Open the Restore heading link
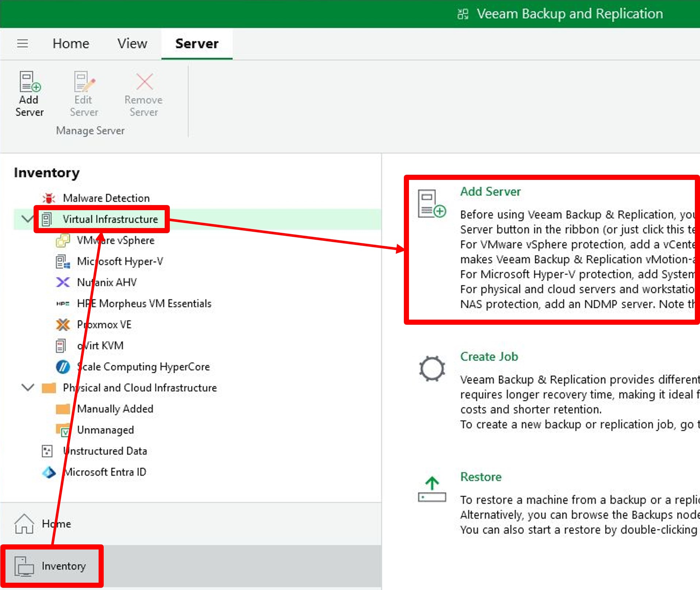Screen dimensions: 700x590 [481, 477]
